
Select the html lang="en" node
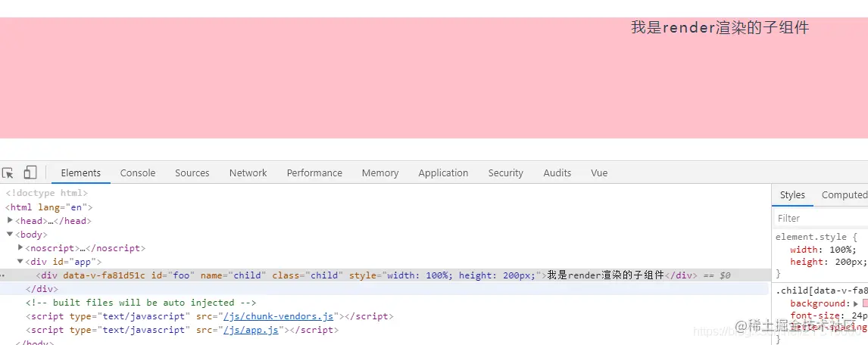tap(48, 207)
